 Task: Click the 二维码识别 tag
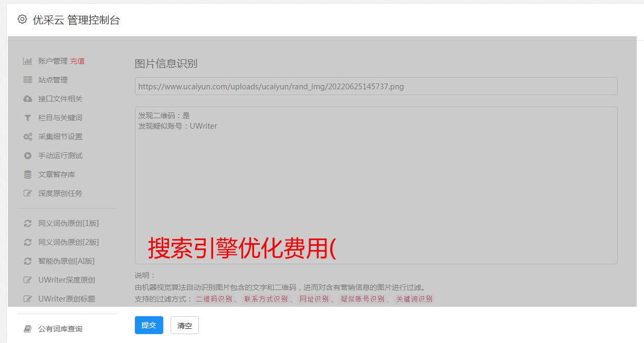coord(214,299)
